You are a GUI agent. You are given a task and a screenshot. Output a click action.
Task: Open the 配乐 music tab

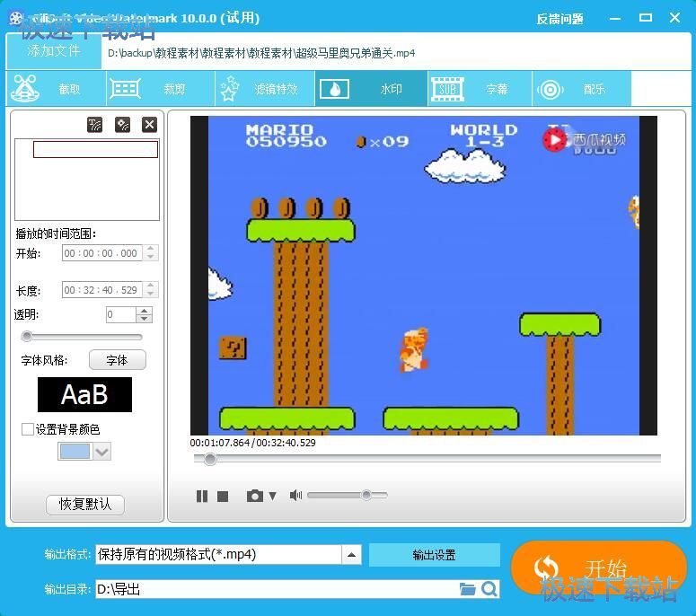[581, 89]
